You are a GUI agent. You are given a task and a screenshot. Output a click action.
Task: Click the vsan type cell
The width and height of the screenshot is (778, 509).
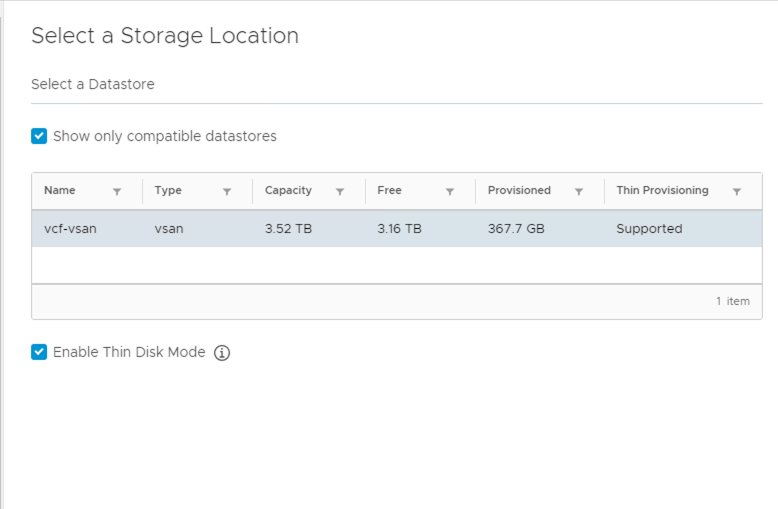[169, 229]
